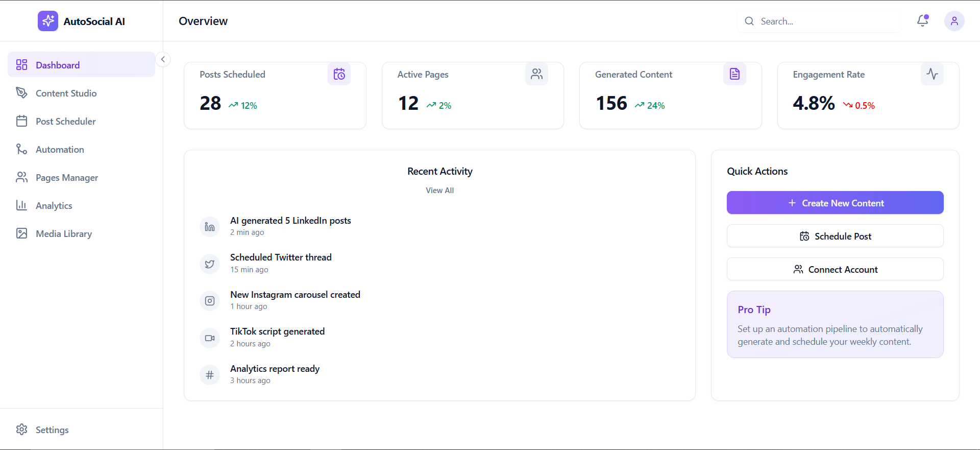Click Create New Content button
Viewport: 980px width, 450px height.
pos(835,203)
